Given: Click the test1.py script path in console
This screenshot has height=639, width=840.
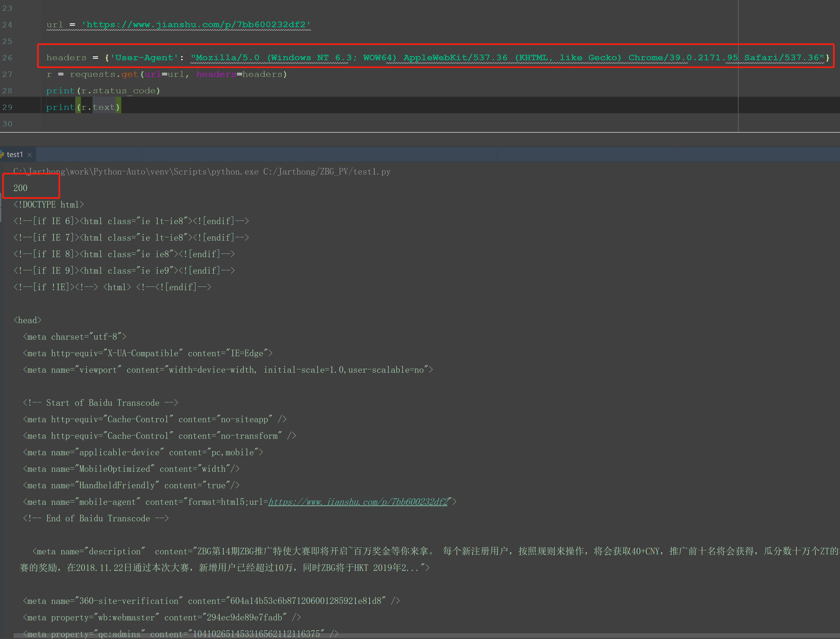Looking at the screenshot, I should pyautogui.click(x=327, y=171).
